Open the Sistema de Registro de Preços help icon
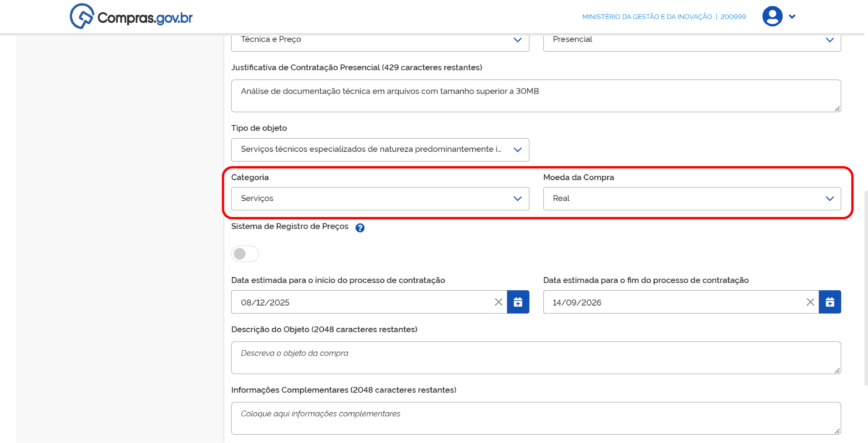Image resolution: width=868 pixels, height=443 pixels. (x=360, y=228)
